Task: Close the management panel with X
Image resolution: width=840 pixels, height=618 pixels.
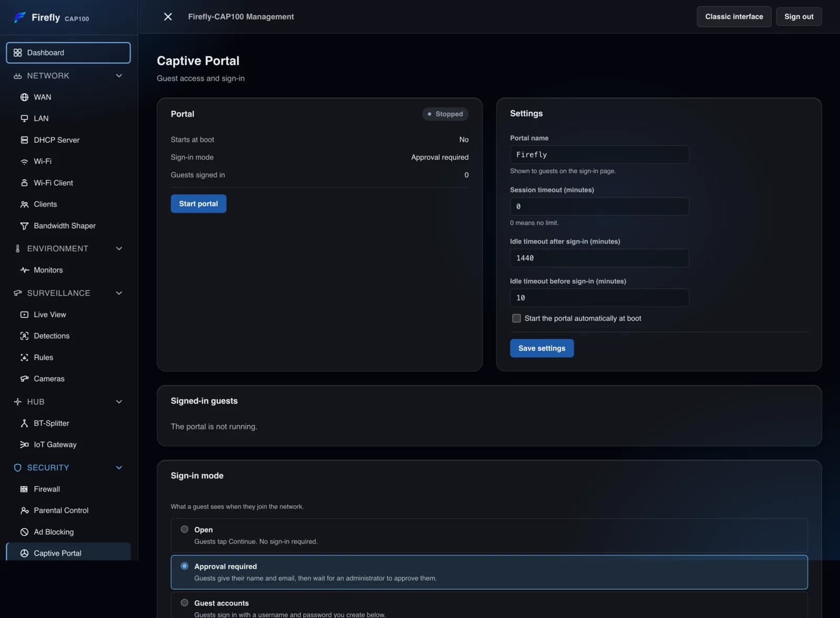Action: point(168,17)
